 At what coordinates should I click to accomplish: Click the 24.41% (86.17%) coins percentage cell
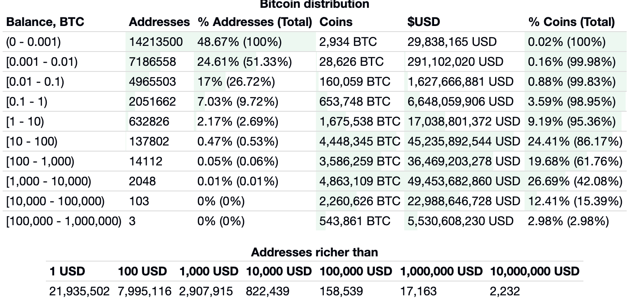(575, 142)
